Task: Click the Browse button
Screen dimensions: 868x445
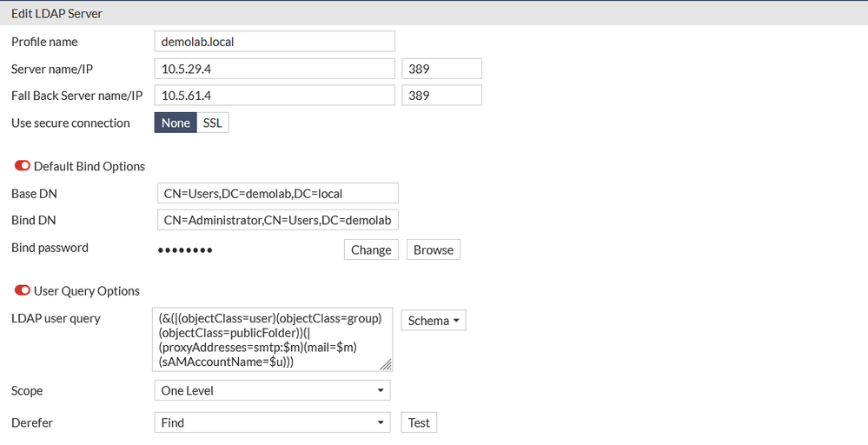Action: pyautogui.click(x=433, y=250)
